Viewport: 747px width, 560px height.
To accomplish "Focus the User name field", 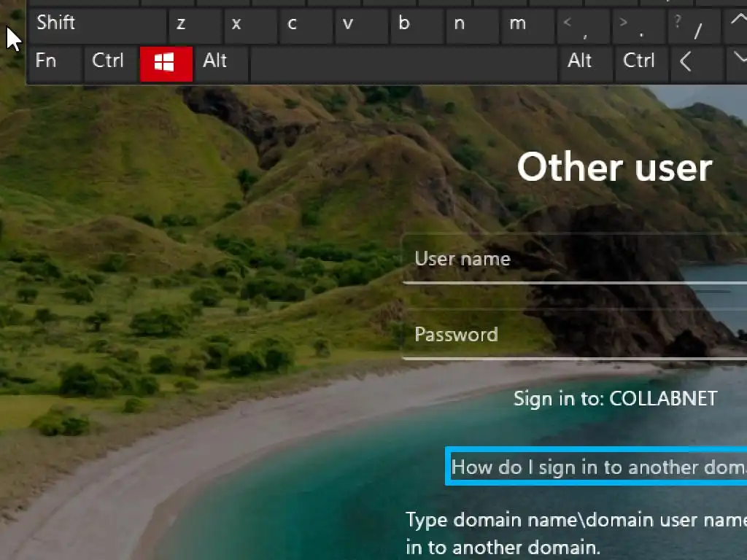I will pos(575,259).
